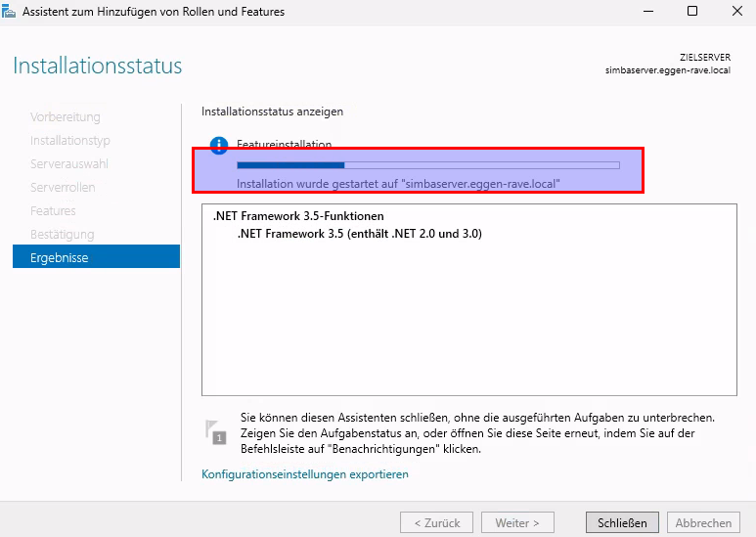Open the Serverauswahl step
756x537 pixels.
69,164
